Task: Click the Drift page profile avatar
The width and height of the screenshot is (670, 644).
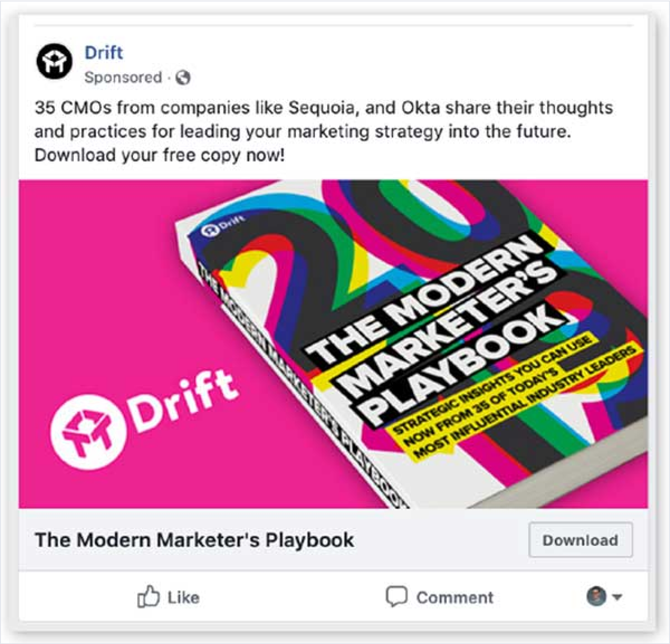Action: coord(54,61)
